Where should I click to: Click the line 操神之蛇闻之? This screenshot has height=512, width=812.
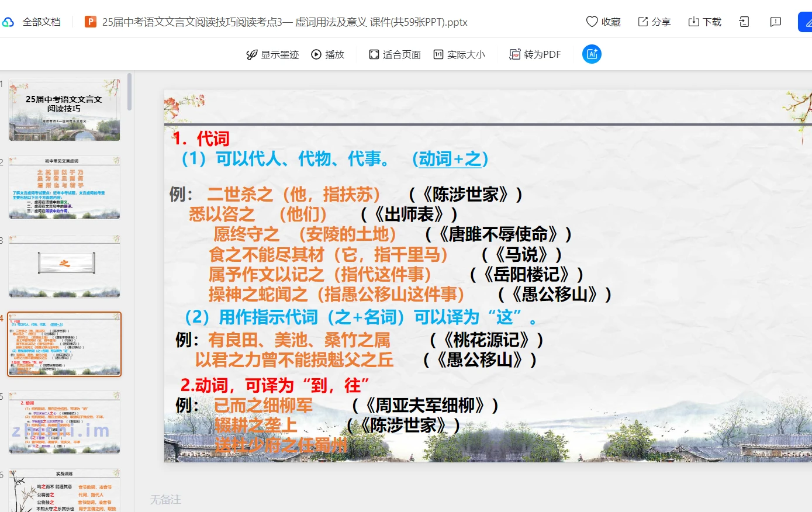coord(337,294)
